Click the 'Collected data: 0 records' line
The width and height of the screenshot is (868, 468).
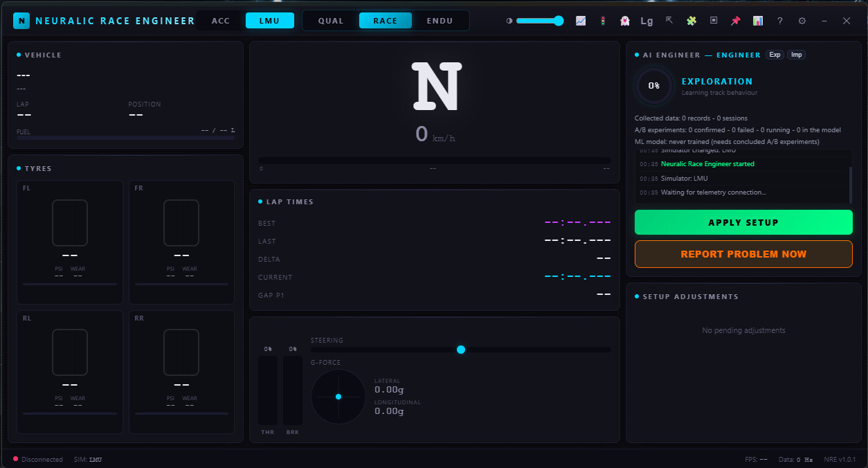pos(691,118)
